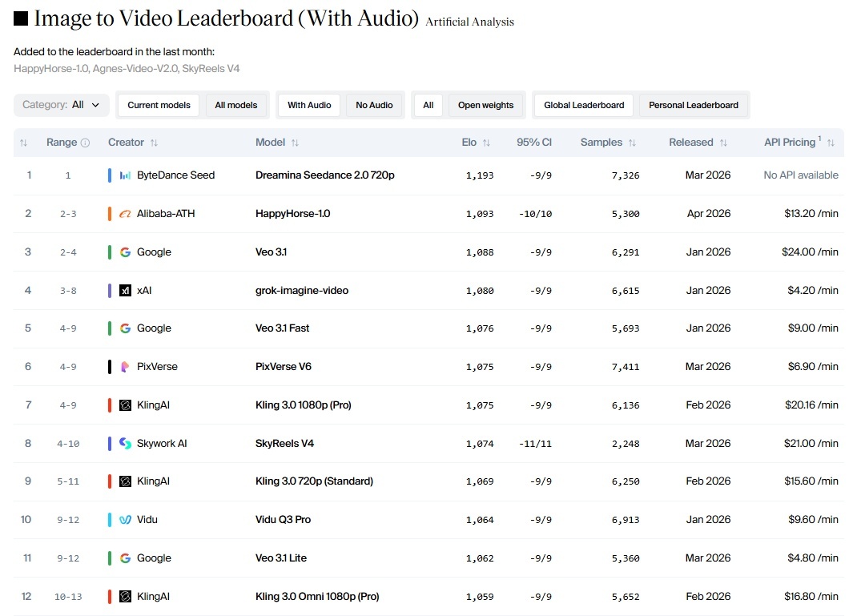Click the Skywork AI creator name

point(162,443)
